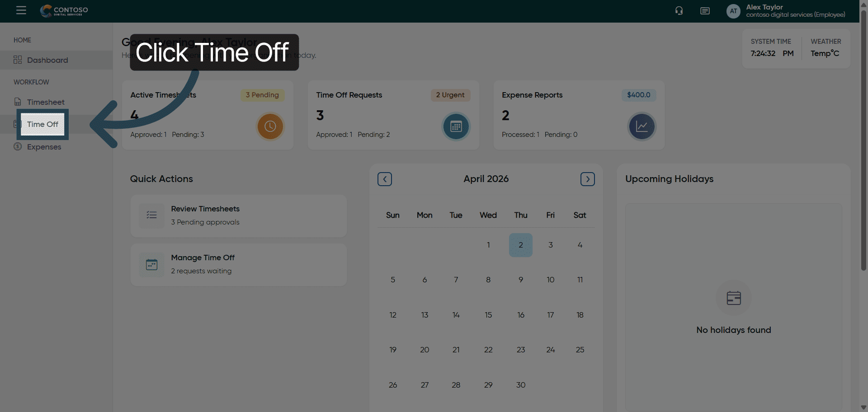Go to previous month in calendar
The image size is (868, 412).
tap(385, 179)
